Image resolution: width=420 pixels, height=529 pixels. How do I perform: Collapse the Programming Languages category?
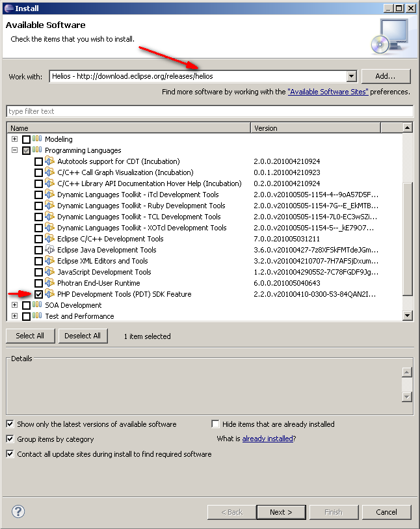14,150
